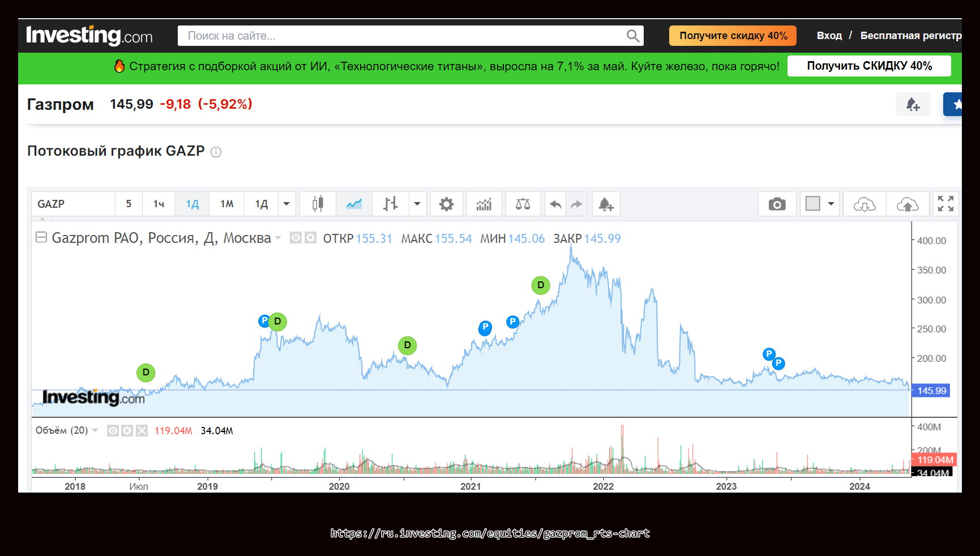
Task: Toggle visibility eye for Объём indicator
Action: [x=113, y=431]
